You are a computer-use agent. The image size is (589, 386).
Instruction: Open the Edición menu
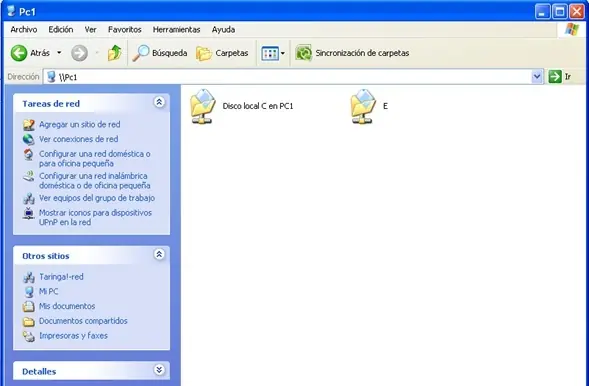(60, 30)
